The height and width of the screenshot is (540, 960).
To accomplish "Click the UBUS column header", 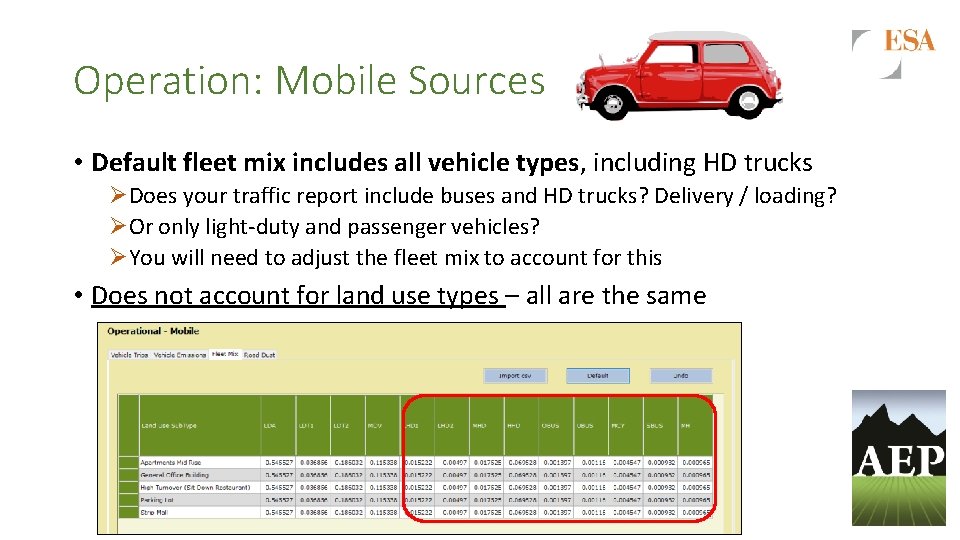I will point(591,426).
